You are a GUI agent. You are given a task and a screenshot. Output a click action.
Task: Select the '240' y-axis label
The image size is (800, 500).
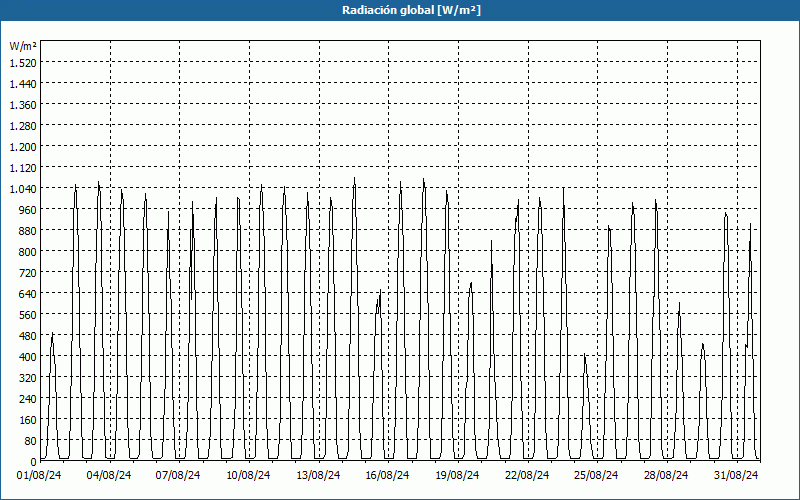pos(28,399)
